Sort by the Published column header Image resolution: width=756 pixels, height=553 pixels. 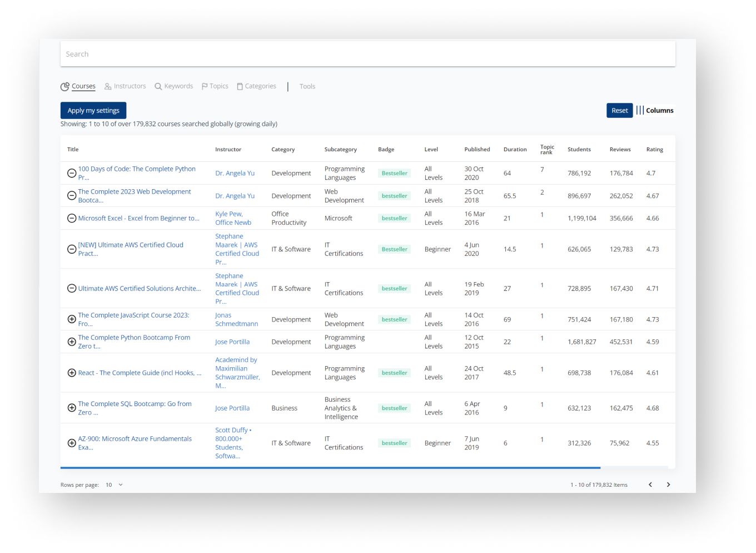click(477, 149)
